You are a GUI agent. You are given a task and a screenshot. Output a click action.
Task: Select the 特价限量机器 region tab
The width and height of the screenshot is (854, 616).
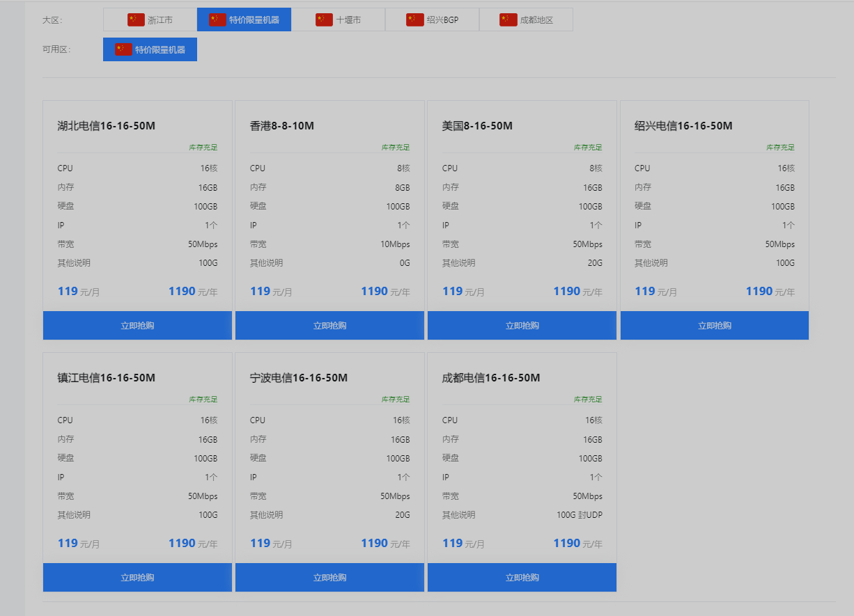tap(244, 19)
